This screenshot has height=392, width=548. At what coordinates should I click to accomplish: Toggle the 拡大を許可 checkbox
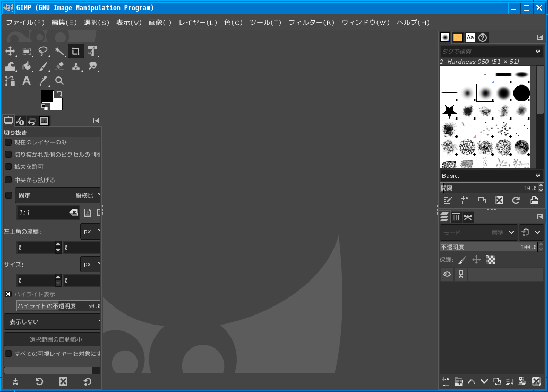click(8, 167)
